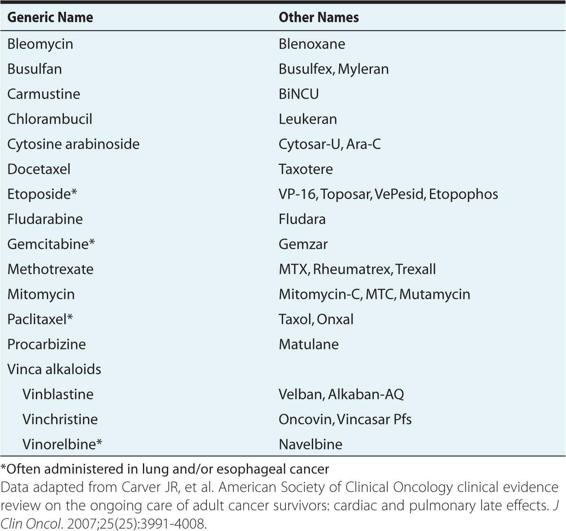Select Cytosine arabinoside in the table
Viewport: 566px width, 531px height.
click(x=73, y=144)
